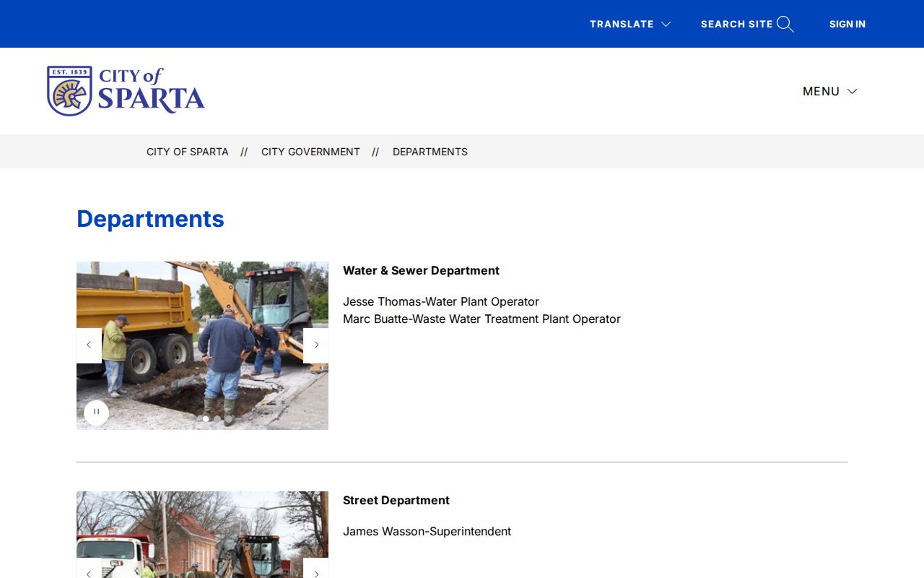The image size is (924, 578).
Task: Expand the main Menu dropdown
Action: pos(829,91)
